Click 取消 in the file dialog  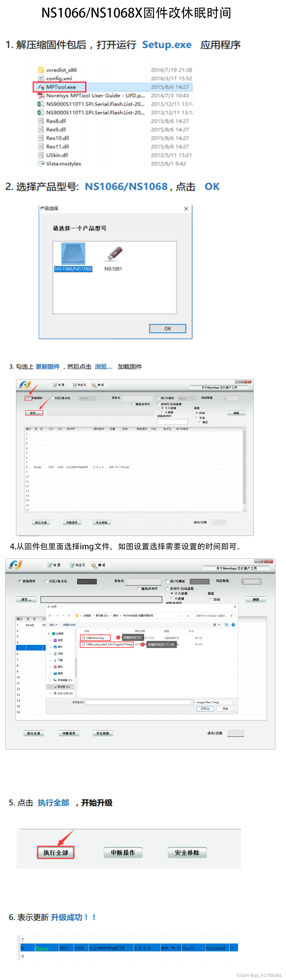[225, 709]
